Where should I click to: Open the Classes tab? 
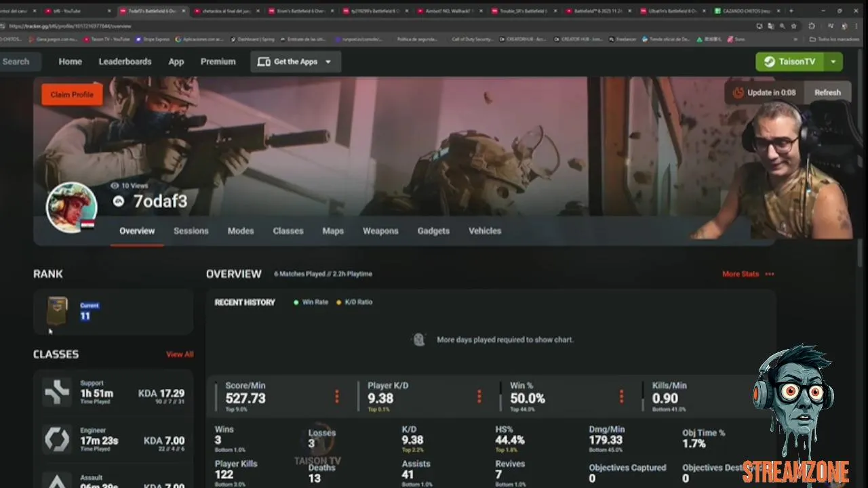click(x=288, y=231)
